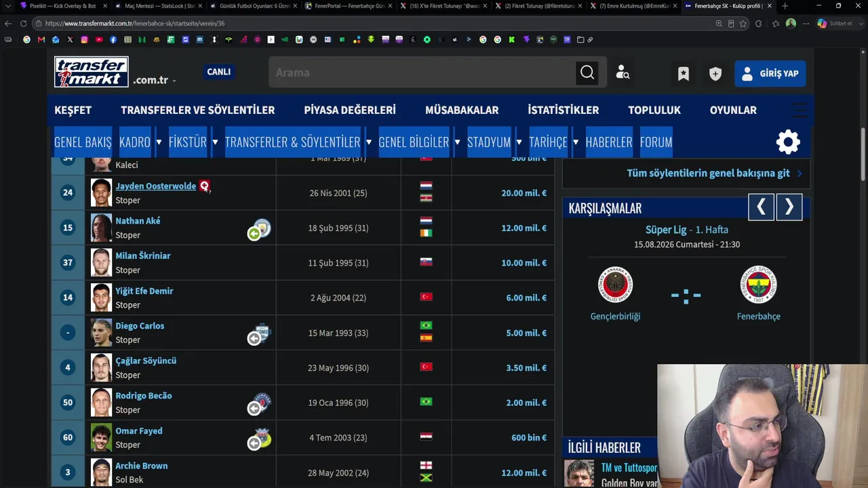Image resolution: width=868 pixels, height=488 pixels.
Task: Click the transfer badge icon in Diego Carlos row
Action: pyautogui.click(x=259, y=335)
